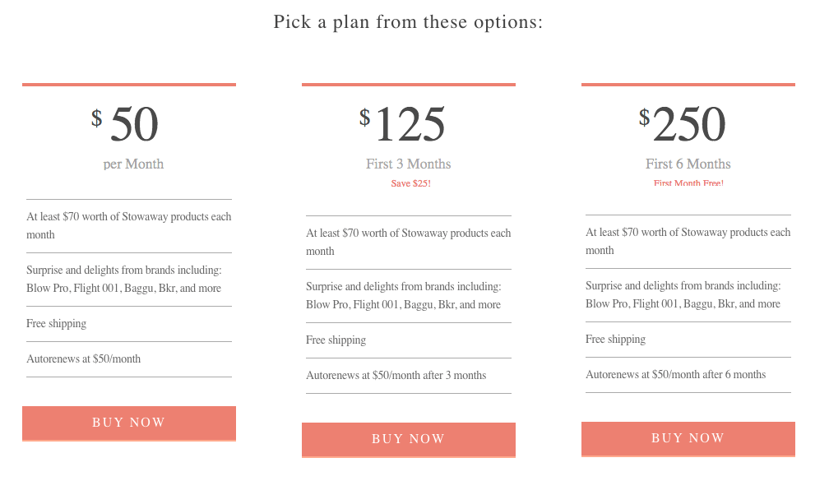Click '$70 worth of Stowaway products' in $250 plan
This screenshot has width=829, height=504.
click(x=697, y=233)
